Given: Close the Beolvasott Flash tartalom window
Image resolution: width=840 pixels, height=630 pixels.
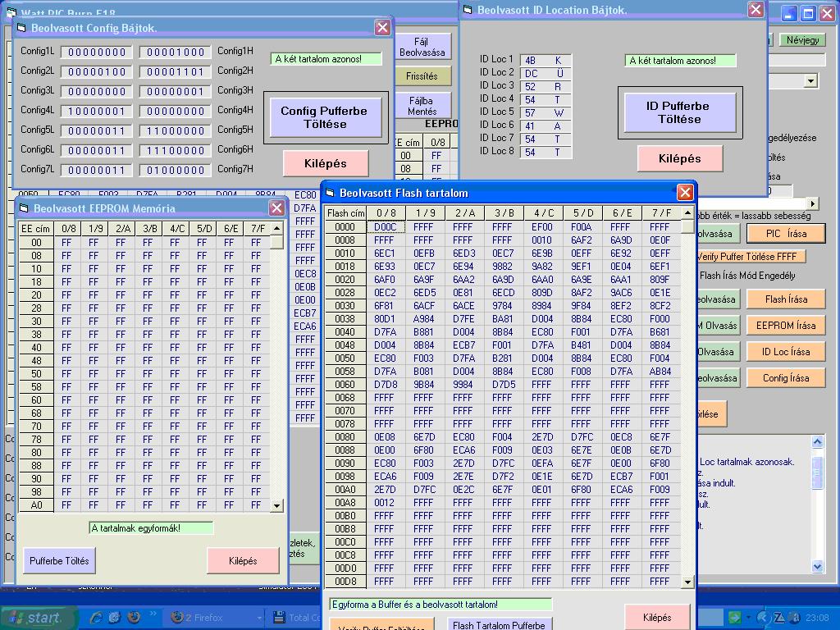Looking at the screenshot, I should click(x=685, y=192).
